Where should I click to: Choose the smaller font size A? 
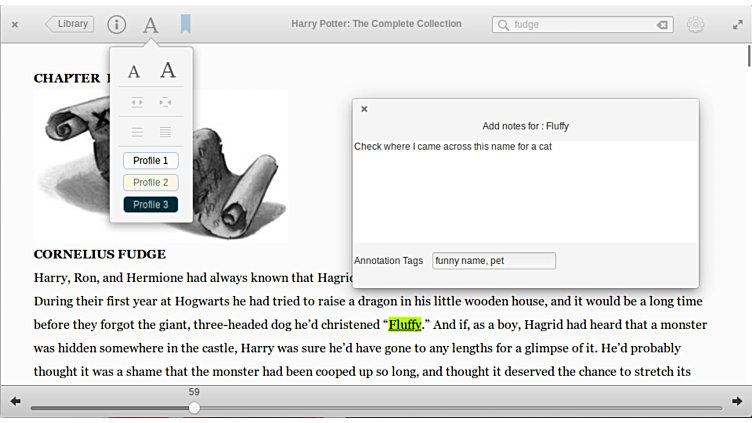(134, 72)
